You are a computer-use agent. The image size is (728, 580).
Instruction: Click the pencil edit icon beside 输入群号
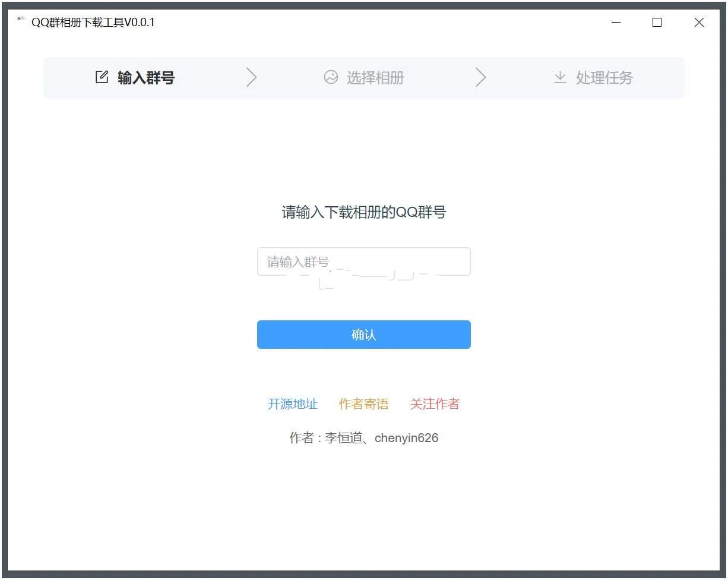tap(102, 77)
